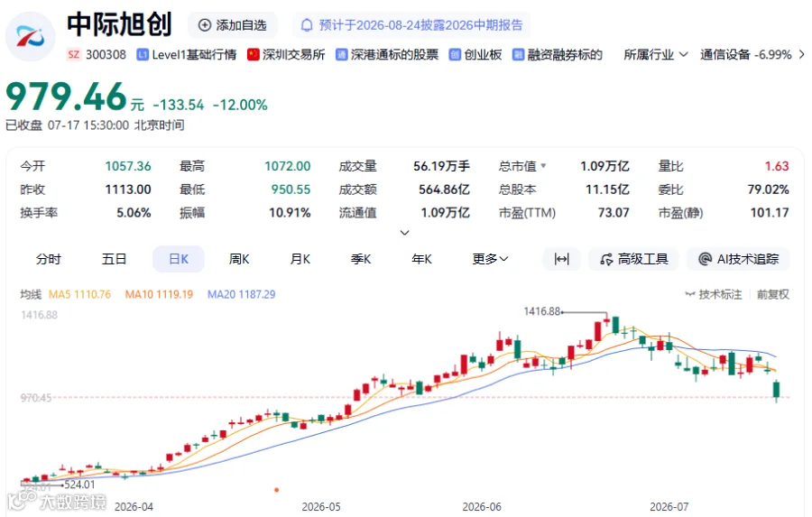Click the 高级工具 tool icon

[x=606, y=259]
